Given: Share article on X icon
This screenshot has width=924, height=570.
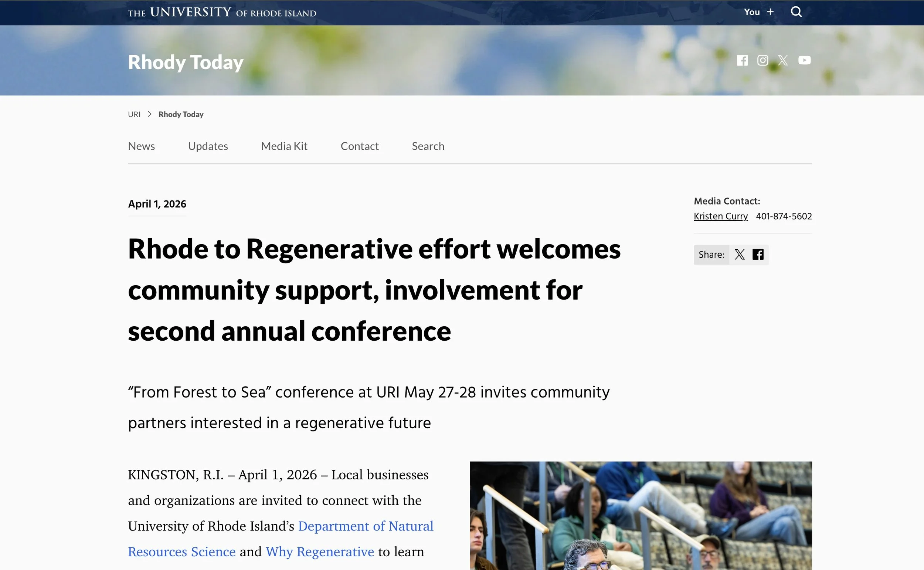Looking at the screenshot, I should tap(740, 254).
